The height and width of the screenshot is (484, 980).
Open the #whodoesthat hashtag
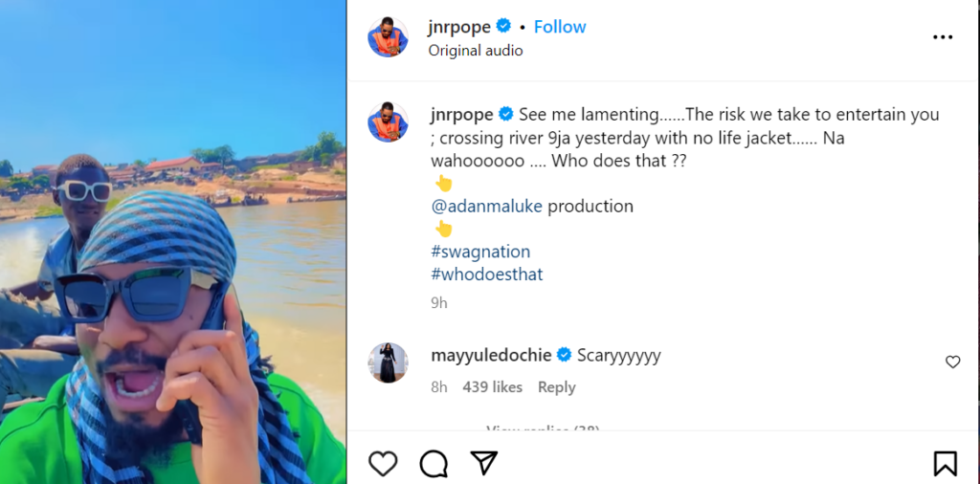tap(487, 275)
